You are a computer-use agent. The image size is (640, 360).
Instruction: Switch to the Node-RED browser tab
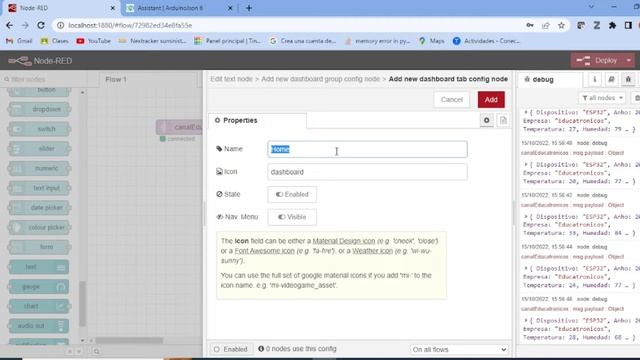pyautogui.click(x=61, y=8)
